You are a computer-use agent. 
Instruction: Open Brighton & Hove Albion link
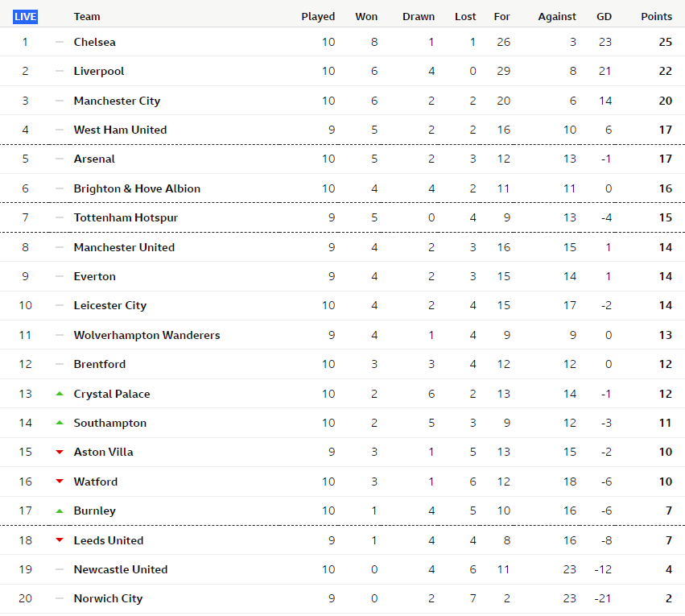137,188
